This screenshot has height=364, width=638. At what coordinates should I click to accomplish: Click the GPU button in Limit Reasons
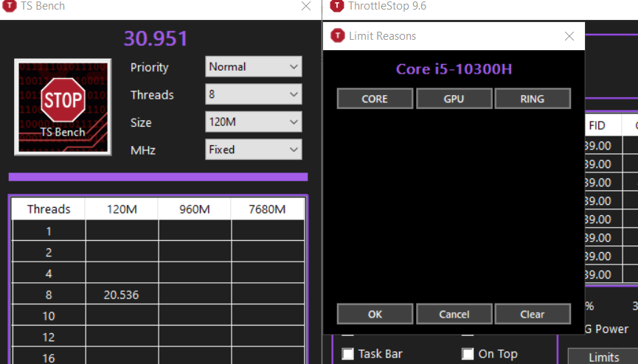(x=454, y=99)
